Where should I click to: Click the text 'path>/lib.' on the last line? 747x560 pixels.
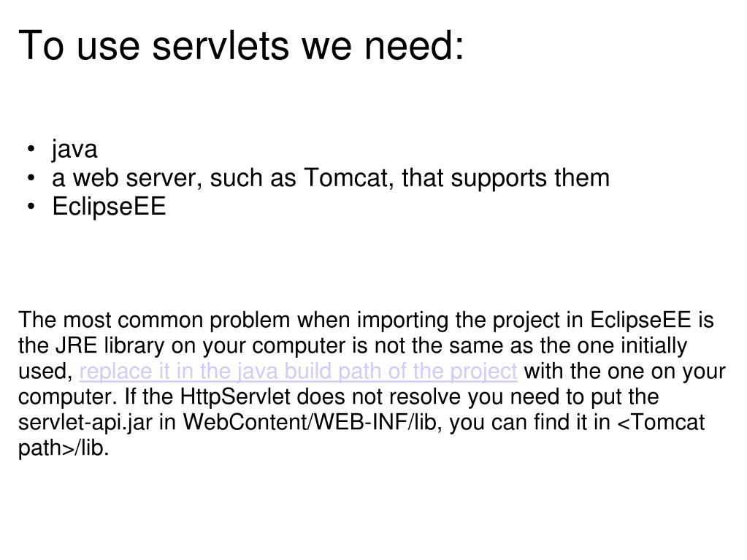(64, 448)
